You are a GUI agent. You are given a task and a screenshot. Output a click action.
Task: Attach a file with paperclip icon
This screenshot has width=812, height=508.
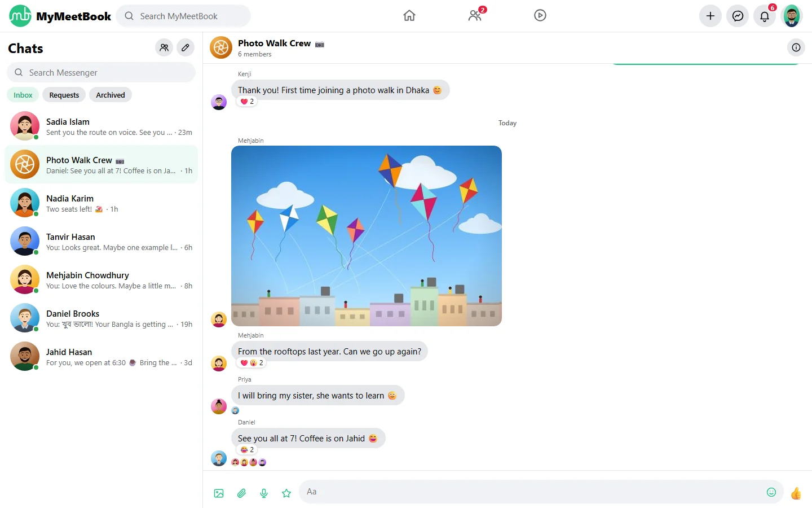(241, 493)
